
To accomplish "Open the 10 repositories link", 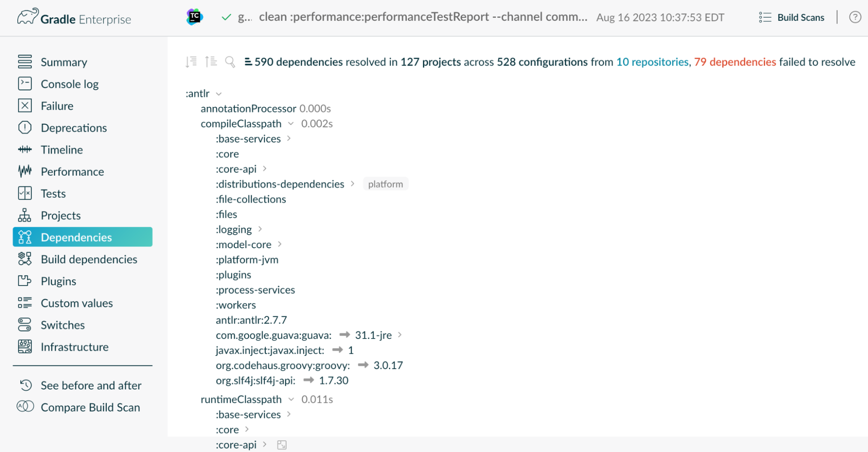I will (652, 62).
